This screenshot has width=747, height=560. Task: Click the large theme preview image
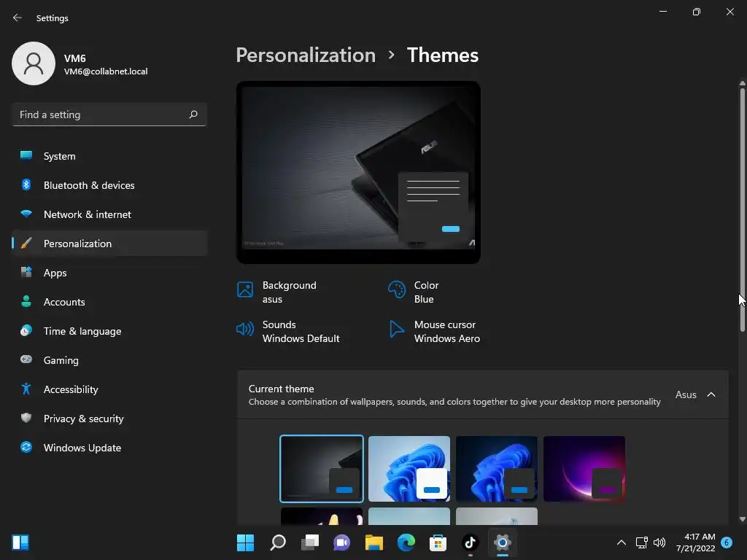pos(358,172)
